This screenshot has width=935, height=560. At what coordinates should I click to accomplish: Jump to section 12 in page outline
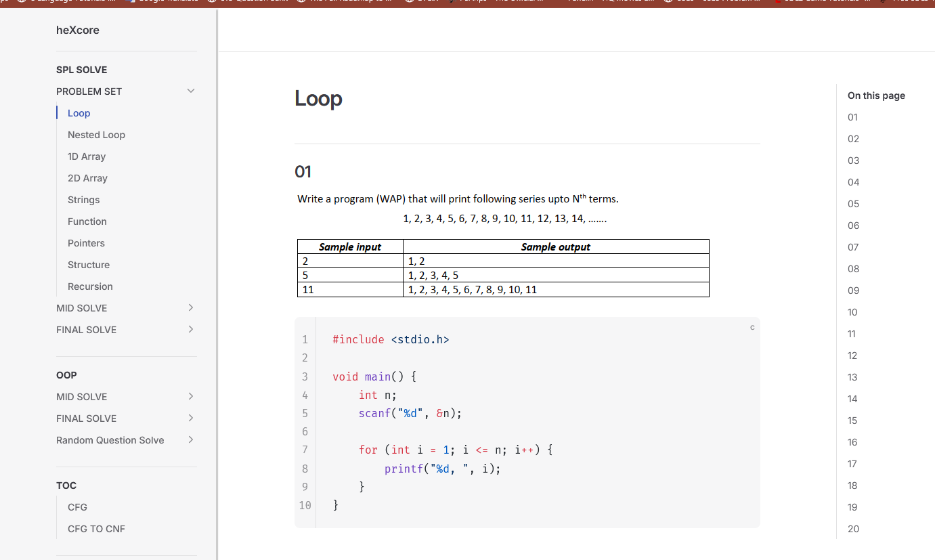pyautogui.click(x=852, y=356)
